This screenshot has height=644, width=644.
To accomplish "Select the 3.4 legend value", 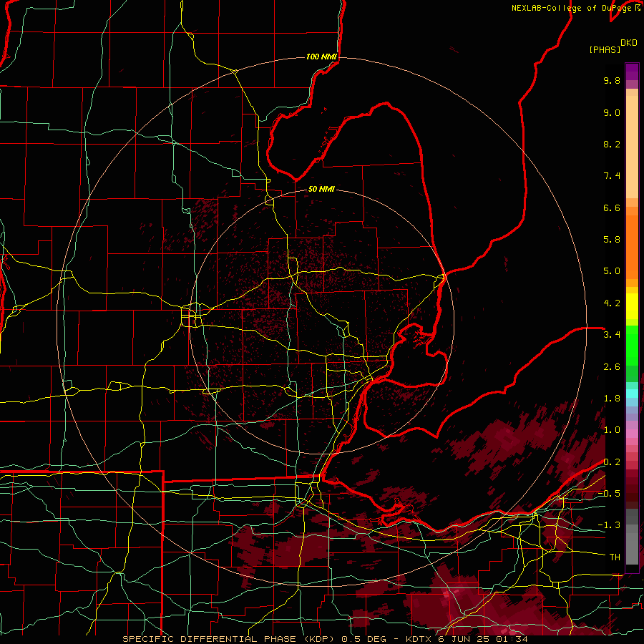I will pos(612,335).
